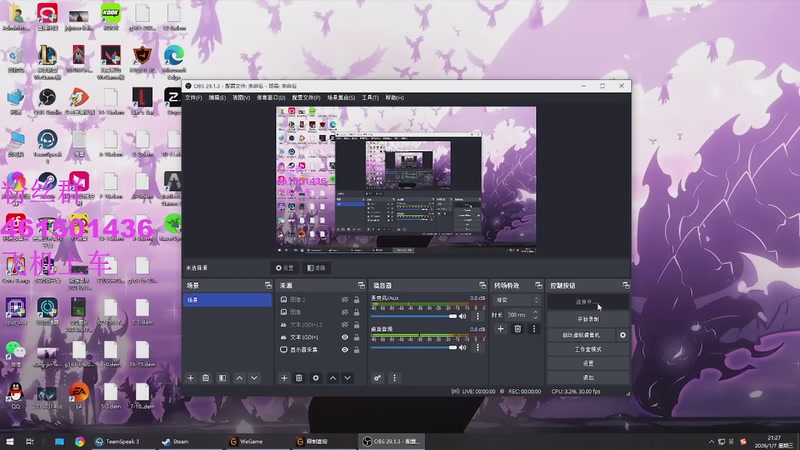The image size is (800, 450).
Task: Open source properties gear in Sources panel footer
Action: click(x=316, y=378)
